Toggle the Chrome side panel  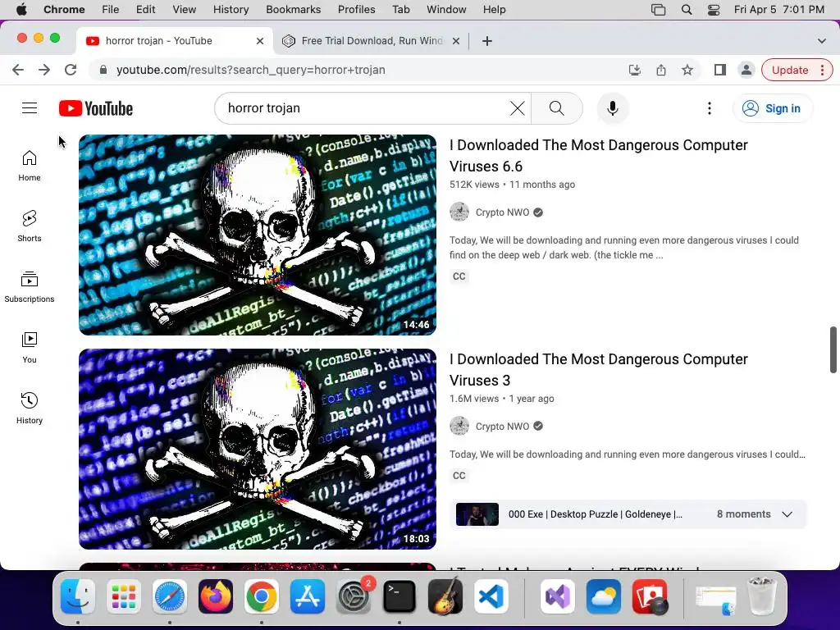point(720,70)
